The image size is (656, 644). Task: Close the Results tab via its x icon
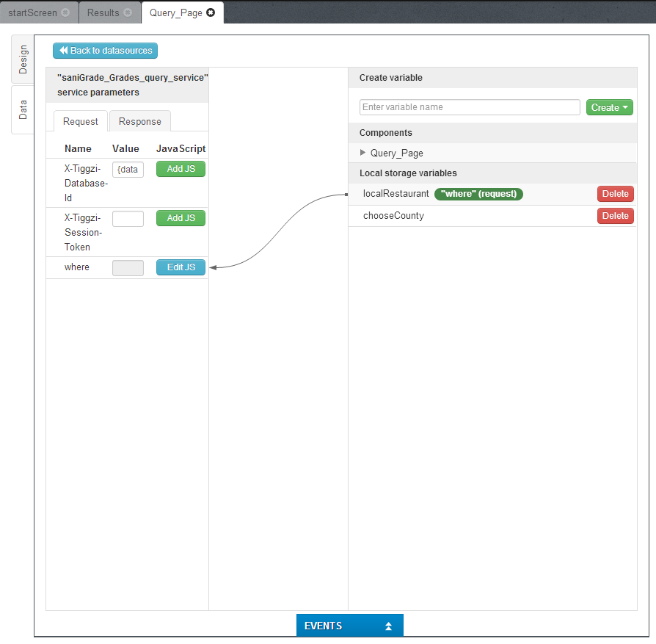128,12
